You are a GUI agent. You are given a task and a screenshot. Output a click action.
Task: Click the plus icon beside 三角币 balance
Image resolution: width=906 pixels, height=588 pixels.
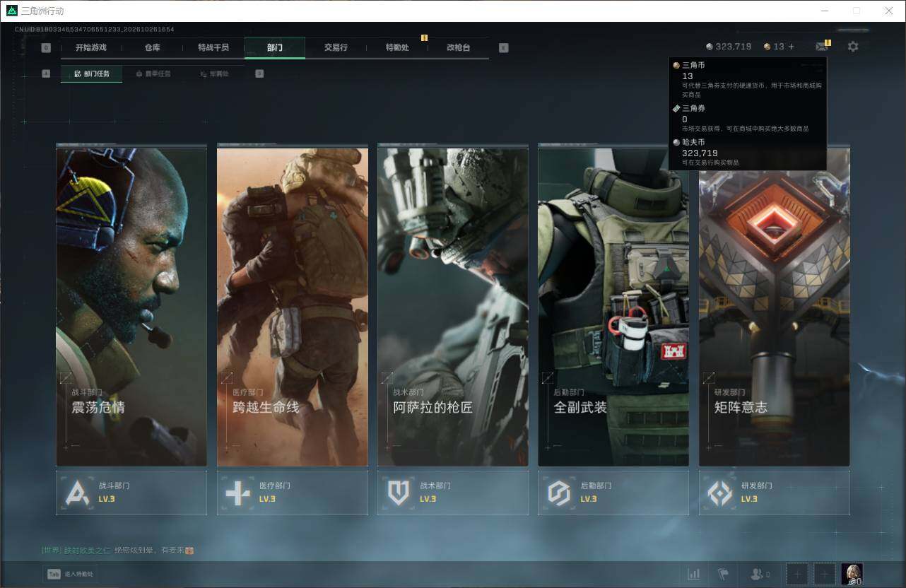click(x=791, y=47)
